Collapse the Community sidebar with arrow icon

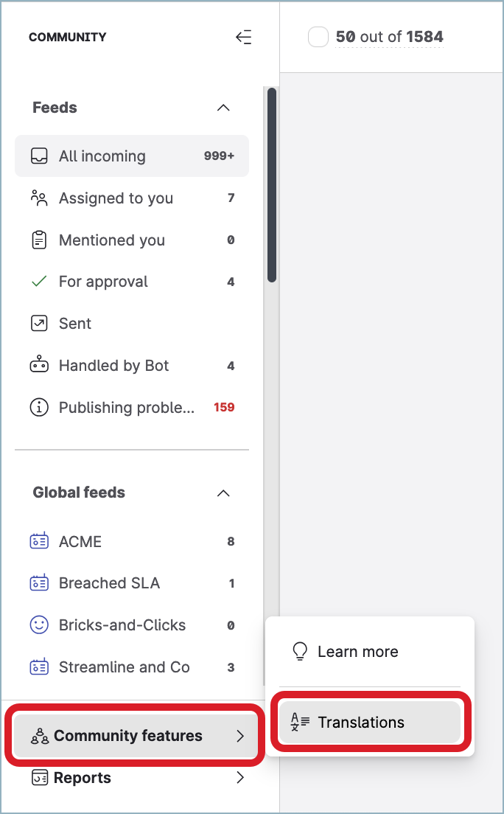243,38
